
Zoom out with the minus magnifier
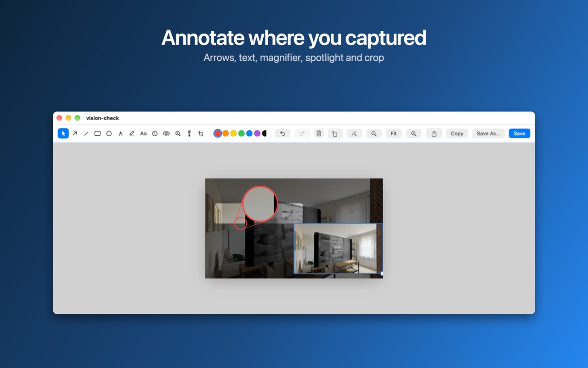tap(374, 133)
